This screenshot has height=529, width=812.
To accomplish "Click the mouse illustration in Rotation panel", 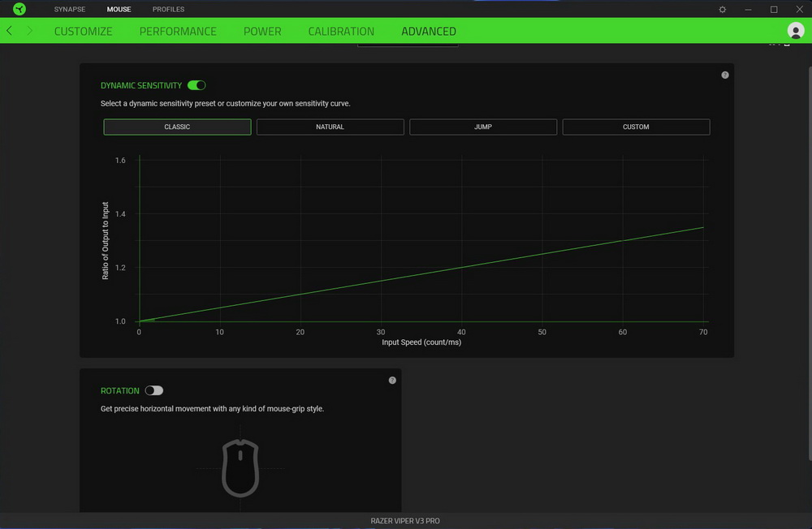I will click(x=240, y=467).
